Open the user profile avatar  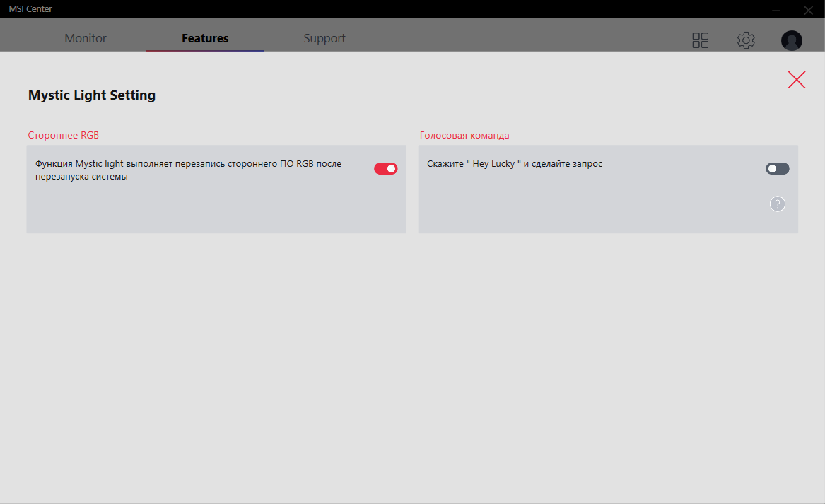tap(791, 40)
